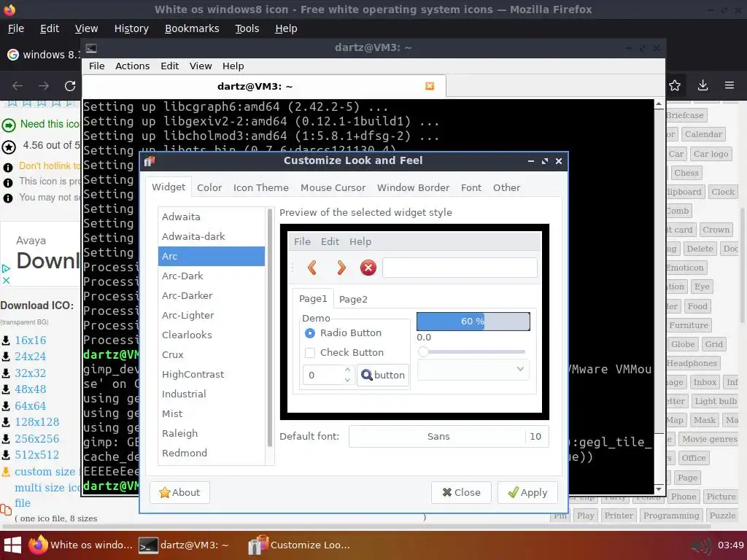Click the preview text entry field
The width and height of the screenshot is (747, 560).
click(x=460, y=268)
